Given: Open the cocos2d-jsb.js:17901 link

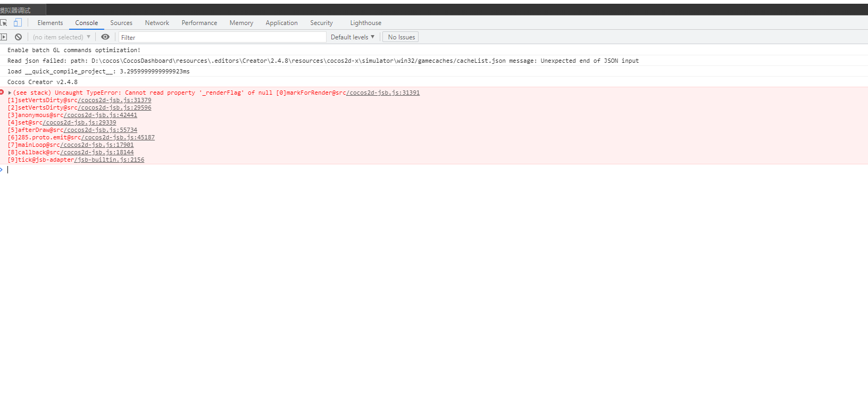Looking at the screenshot, I should (x=97, y=145).
